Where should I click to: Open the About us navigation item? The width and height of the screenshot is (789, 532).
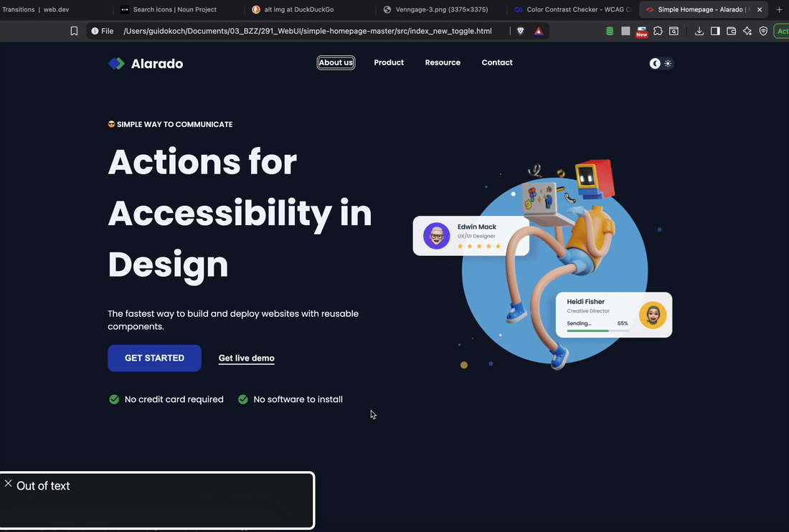[336, 62]
